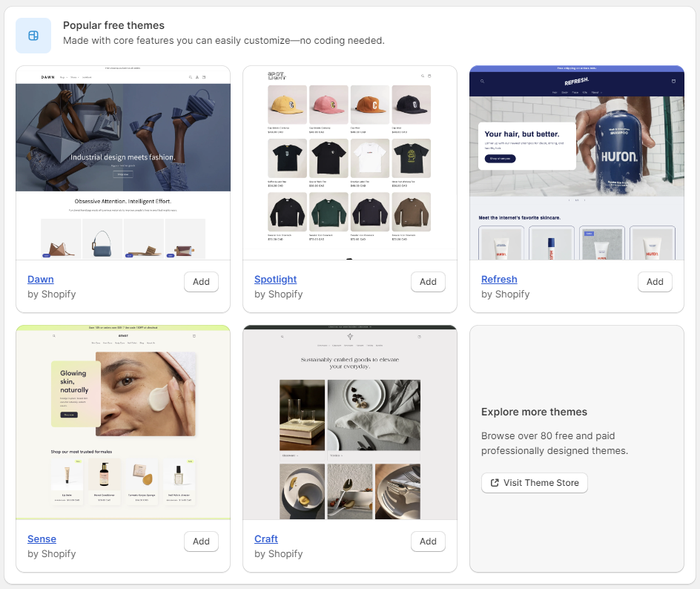
Task: Click the blue theme library icon
Action: tap(33, 35)
